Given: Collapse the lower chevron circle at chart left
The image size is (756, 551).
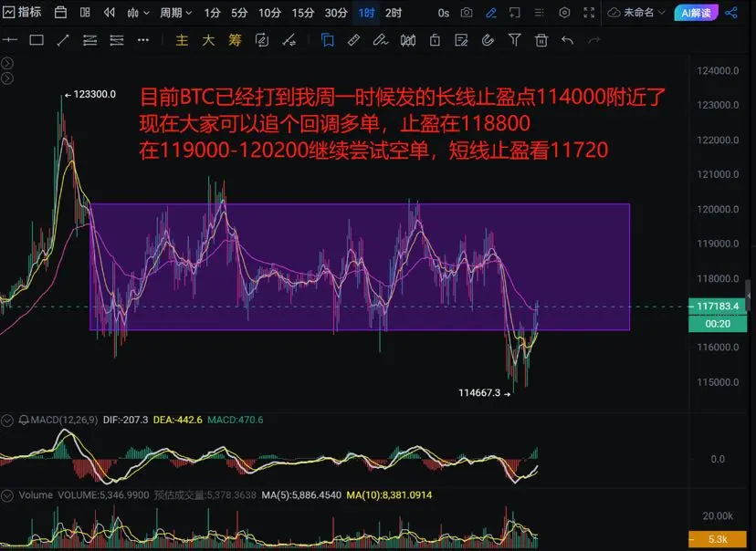Looking at the screenshot, I should [x=7, y=78].
